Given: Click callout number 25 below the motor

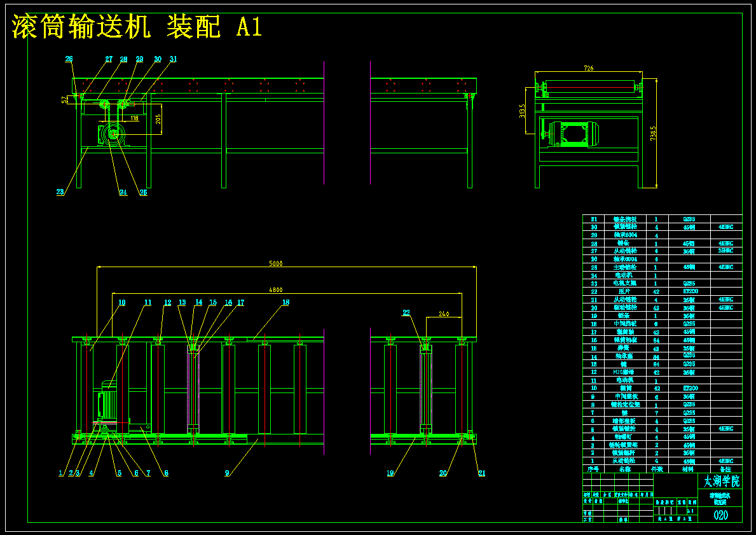Looking at the screenshot, I should (x=143, y=193).
